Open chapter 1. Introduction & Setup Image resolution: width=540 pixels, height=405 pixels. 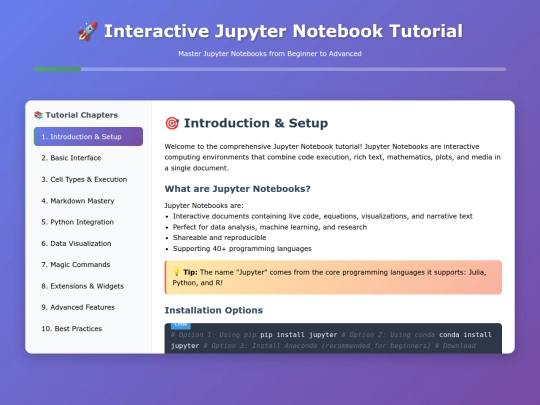(89, 136)
